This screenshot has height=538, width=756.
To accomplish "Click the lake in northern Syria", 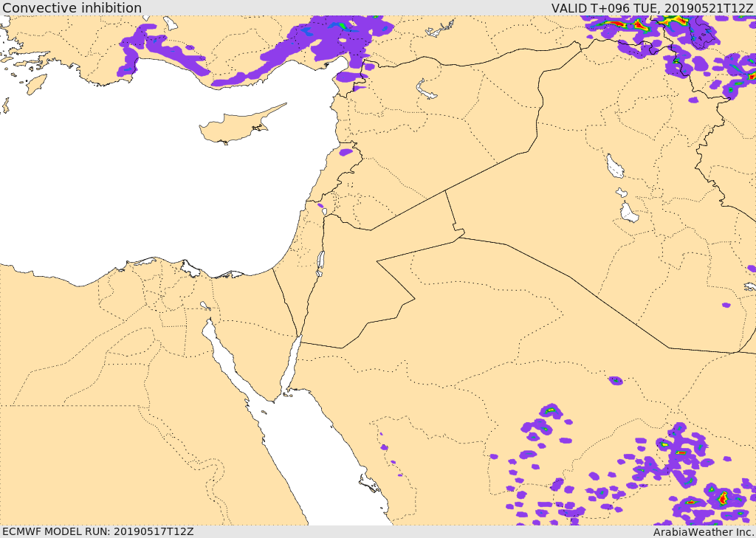I will pyautogui.click(x=425, y=89).
